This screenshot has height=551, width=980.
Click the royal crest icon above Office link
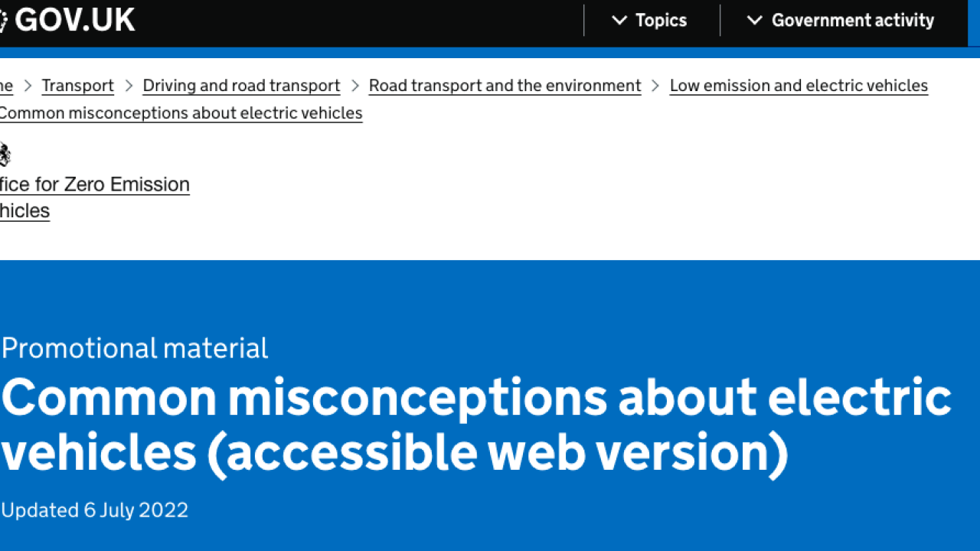tap(5, 155)
